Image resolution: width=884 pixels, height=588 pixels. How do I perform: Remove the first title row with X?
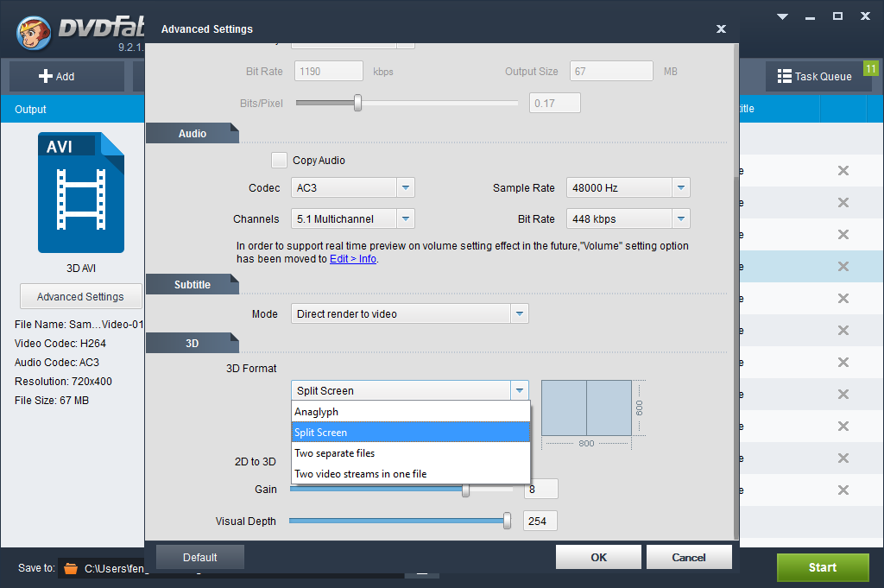pos(843,170)
